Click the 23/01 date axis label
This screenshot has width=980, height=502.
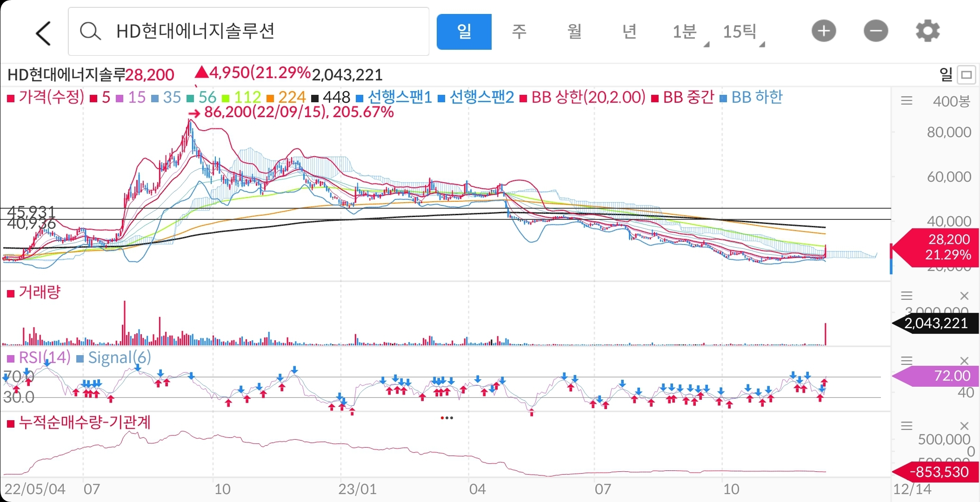(x=357, y=489)
